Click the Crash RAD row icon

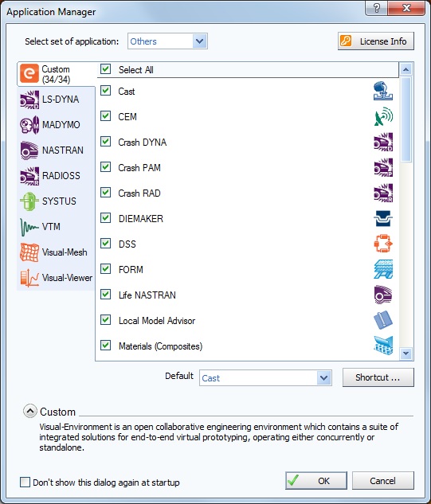(x=383, y=193)
